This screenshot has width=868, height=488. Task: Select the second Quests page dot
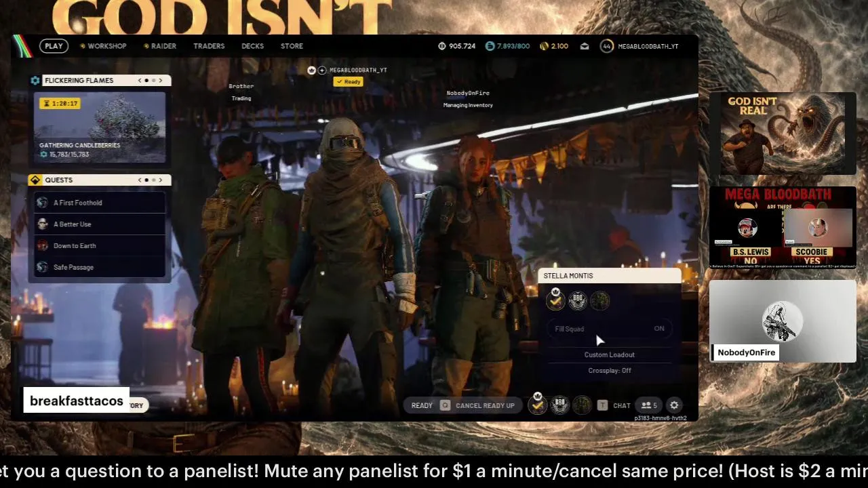click(x=153, y=180)
